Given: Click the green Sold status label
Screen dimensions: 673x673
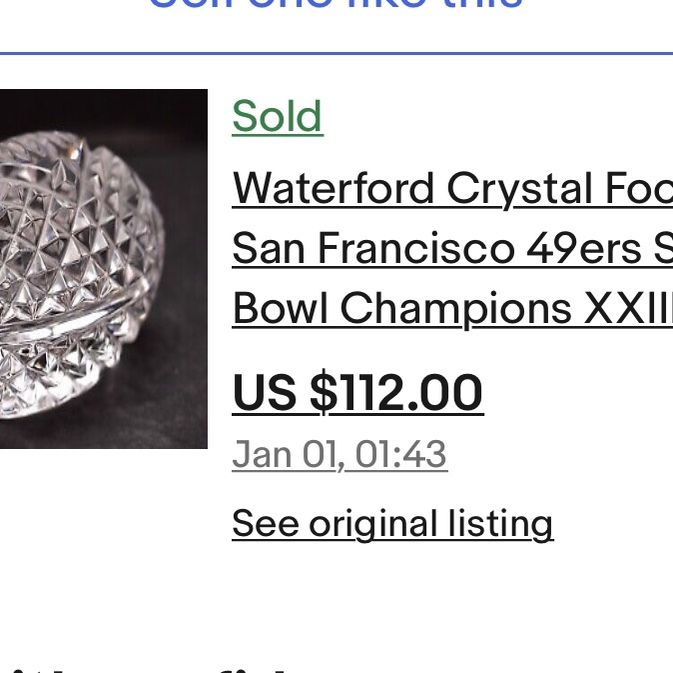Looking at the screenshot, I should point(277,116).
